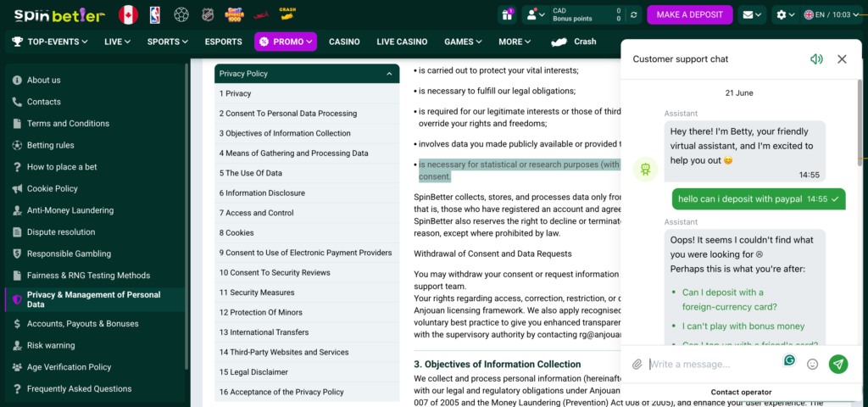This screenshot has width=868, height=407.
Task: Jump to section 1 Privacy
Action: coord(307,93)
